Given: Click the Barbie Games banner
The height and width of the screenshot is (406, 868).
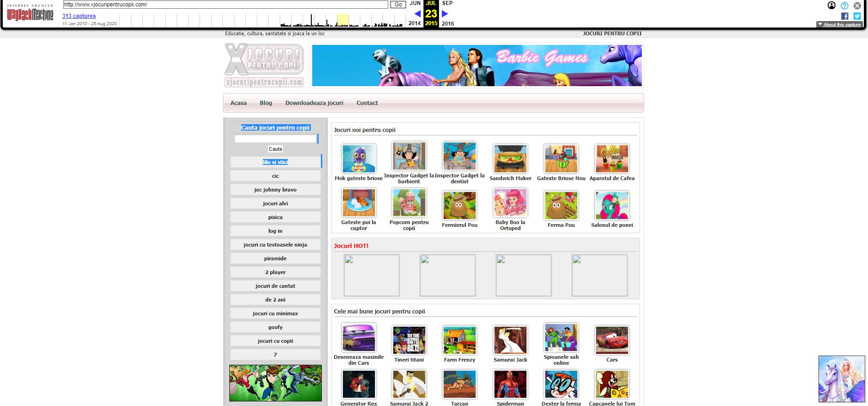Looking at the screenshot, I should 477,66.
